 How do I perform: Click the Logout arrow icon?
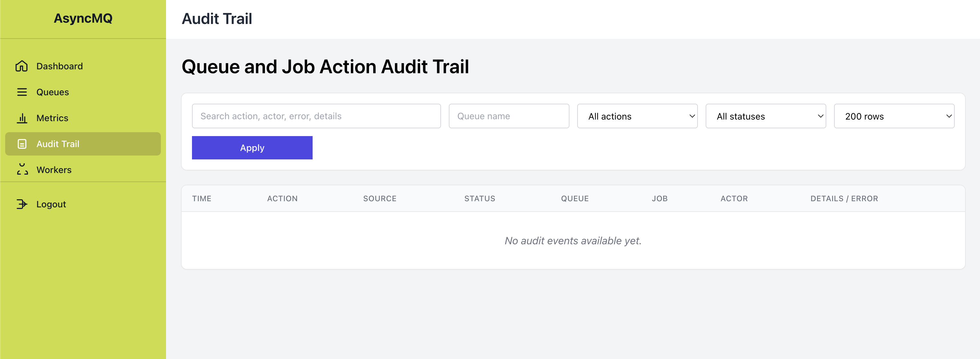[x=22, y=204]
